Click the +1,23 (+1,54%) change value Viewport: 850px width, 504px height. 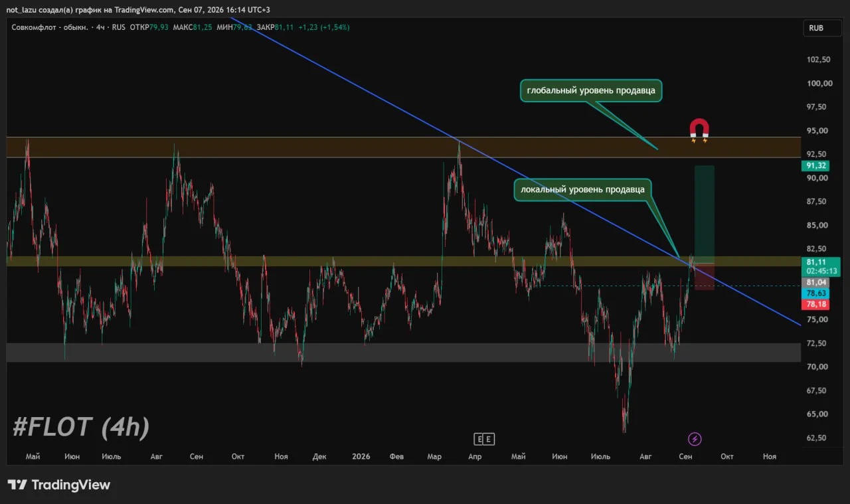(x=324, y=27)
